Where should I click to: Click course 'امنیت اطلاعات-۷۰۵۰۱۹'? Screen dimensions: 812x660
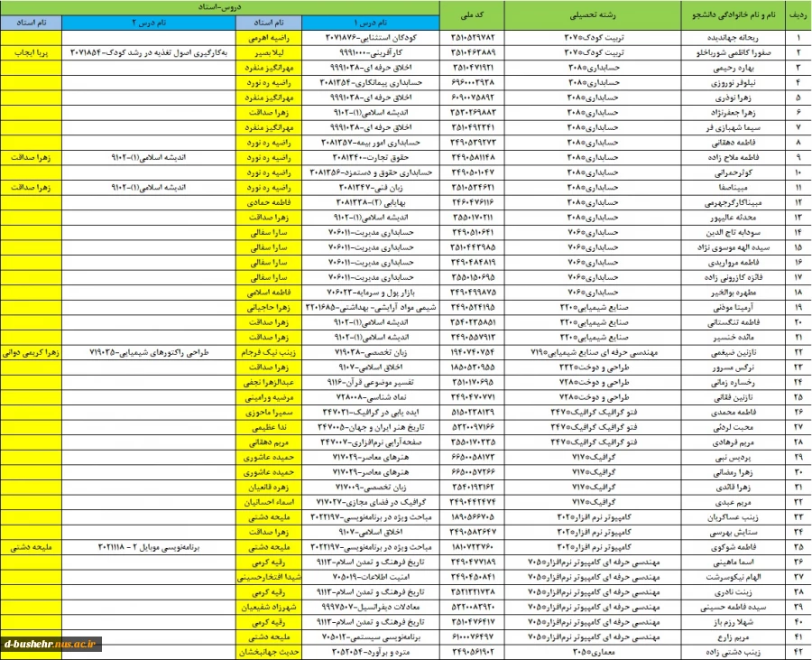pyautogui.click(x=371, y=577)
